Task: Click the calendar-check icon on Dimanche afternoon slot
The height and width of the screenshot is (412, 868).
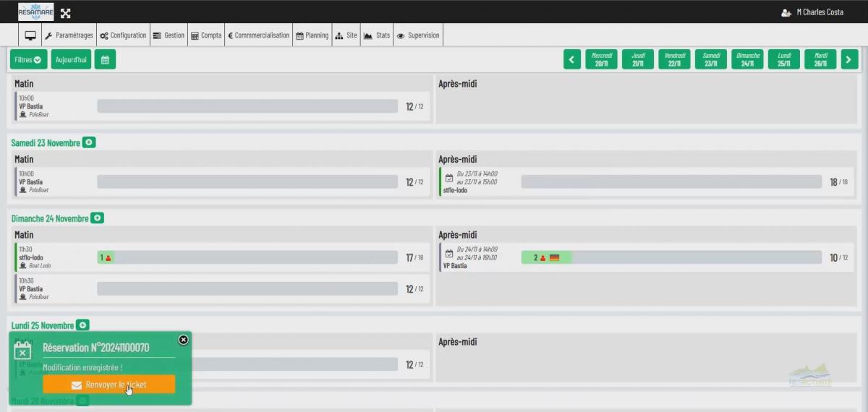Action: (448, 253)
